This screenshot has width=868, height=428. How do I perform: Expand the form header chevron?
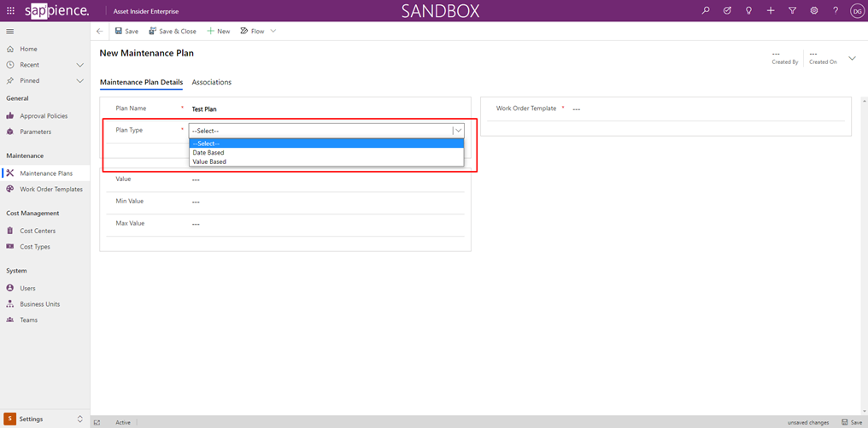pyautogui.click(x=852, y=58)
